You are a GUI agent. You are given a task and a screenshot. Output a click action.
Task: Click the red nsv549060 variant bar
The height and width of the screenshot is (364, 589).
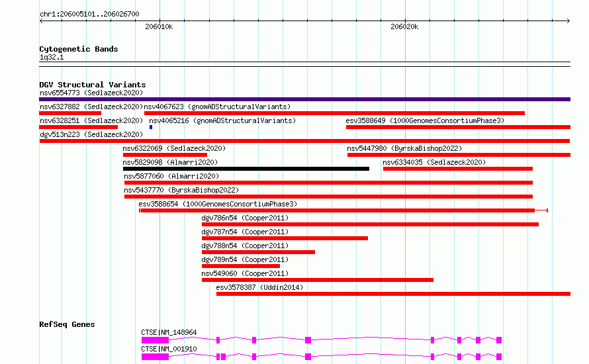coord(318,280)
